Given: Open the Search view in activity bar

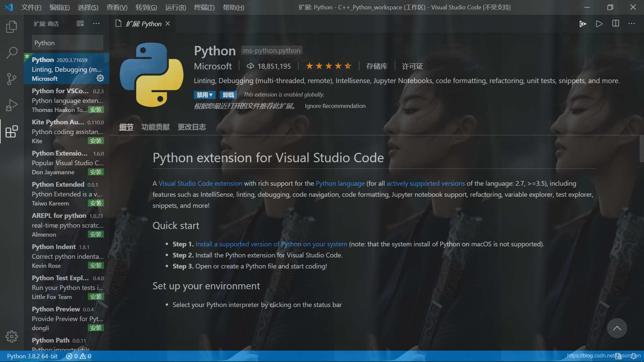Looking at the screenshot, I should 12,53.
